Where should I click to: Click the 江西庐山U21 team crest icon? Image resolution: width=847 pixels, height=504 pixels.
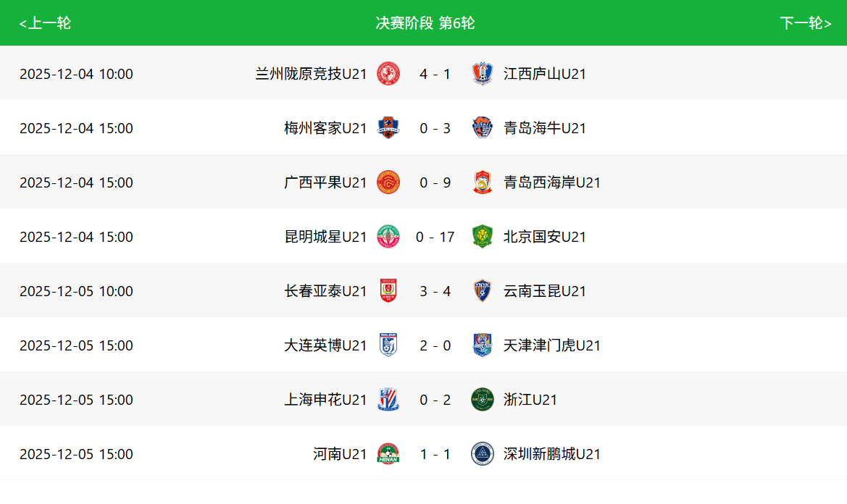click(482, 74)
